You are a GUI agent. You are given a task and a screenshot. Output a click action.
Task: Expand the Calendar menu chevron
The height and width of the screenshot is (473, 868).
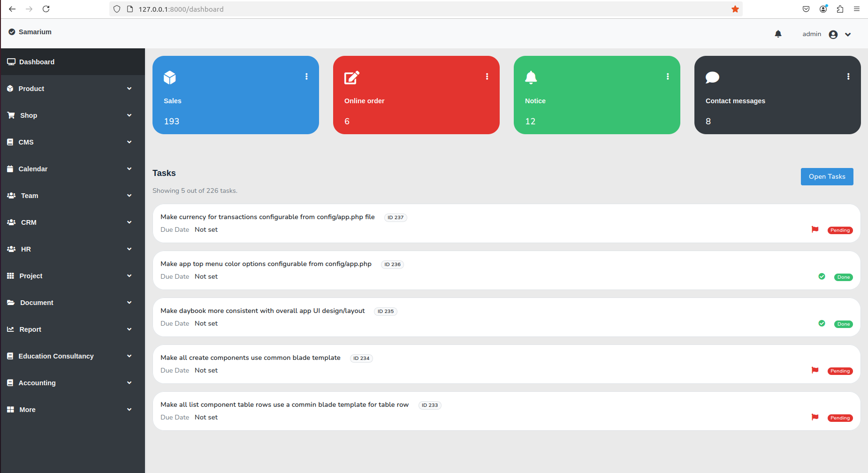(x=129, y=169)
